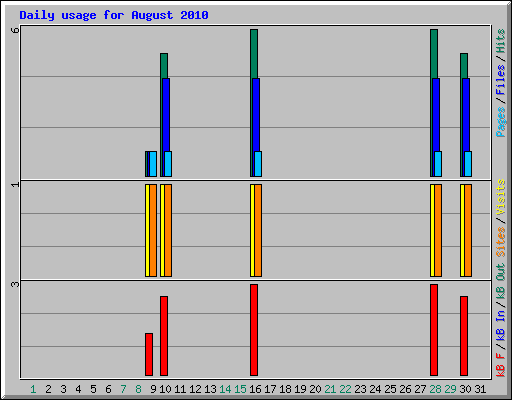
Task: Click day label '24' on the x-axis
Action: (x=375, y=389)
